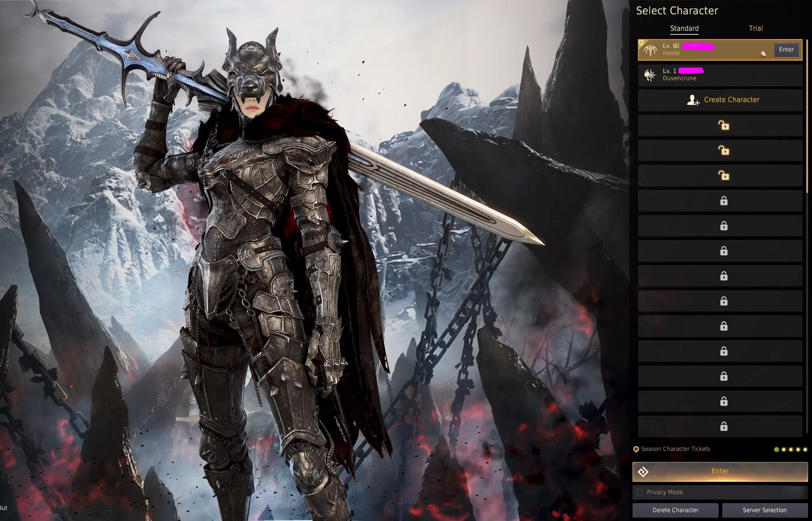The height and width of the screenshot is (521, 812).
Task: Enable the Privacy Mode checkbox
Action: click(639, 492)
